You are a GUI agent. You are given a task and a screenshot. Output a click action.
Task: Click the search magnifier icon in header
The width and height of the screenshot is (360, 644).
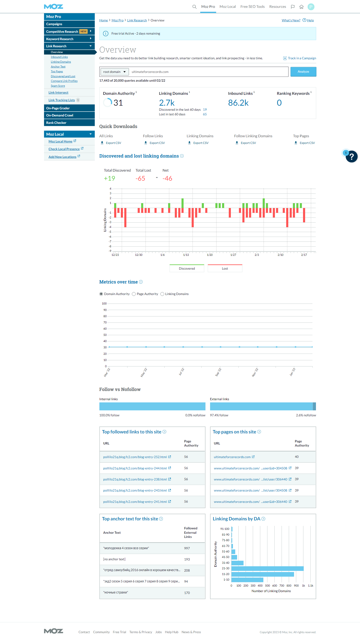(194, 7)
